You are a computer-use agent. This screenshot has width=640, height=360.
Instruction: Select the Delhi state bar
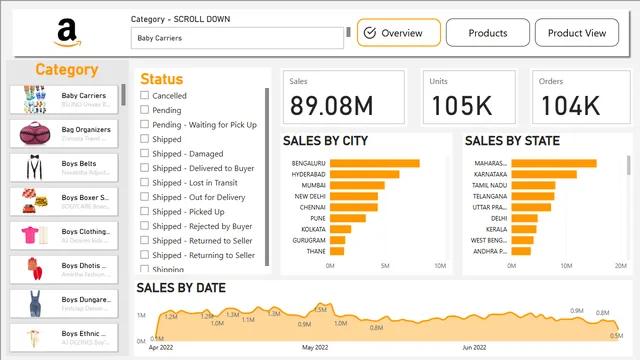(x=524, y=218)
